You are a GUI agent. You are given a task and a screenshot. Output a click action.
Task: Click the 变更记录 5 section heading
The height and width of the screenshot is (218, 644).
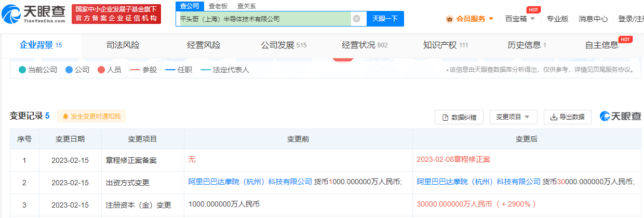[30, 116]
